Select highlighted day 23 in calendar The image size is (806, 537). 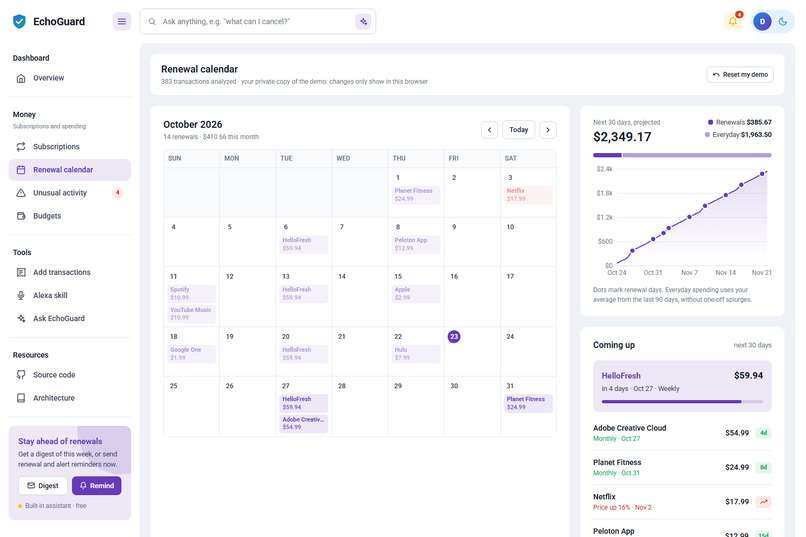click(454, 337)
